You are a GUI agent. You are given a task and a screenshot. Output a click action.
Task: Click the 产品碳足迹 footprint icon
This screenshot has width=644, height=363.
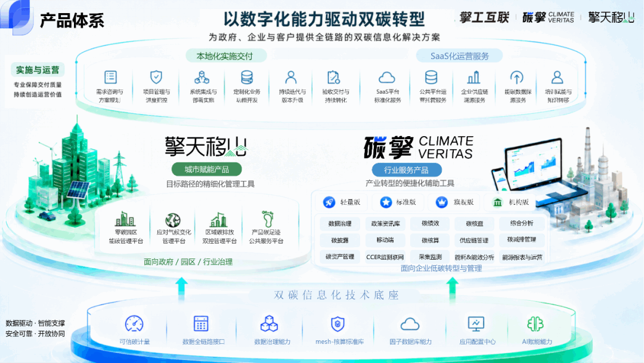[x=267, y=219]
